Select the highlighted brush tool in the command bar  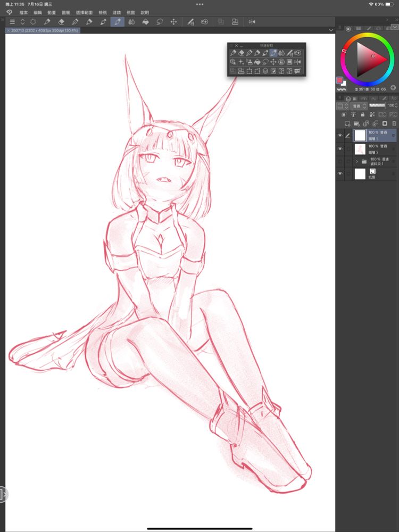118,22
